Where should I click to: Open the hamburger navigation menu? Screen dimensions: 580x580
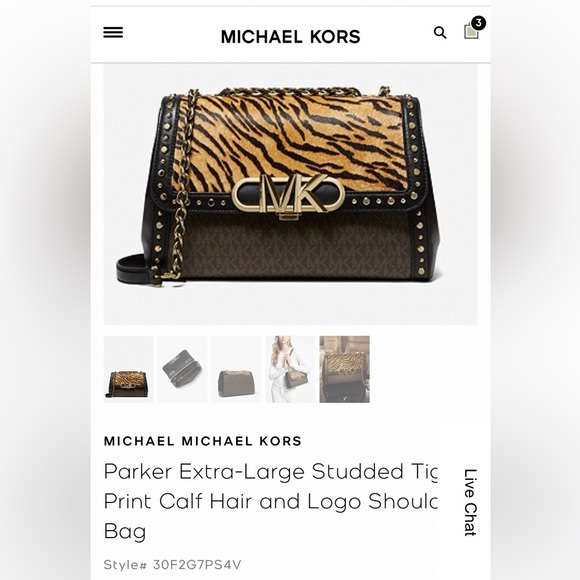[113, 33]
